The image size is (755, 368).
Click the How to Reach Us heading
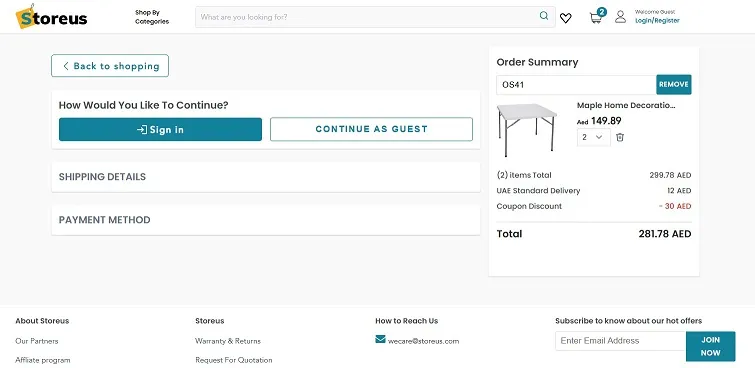coord(406,321)
